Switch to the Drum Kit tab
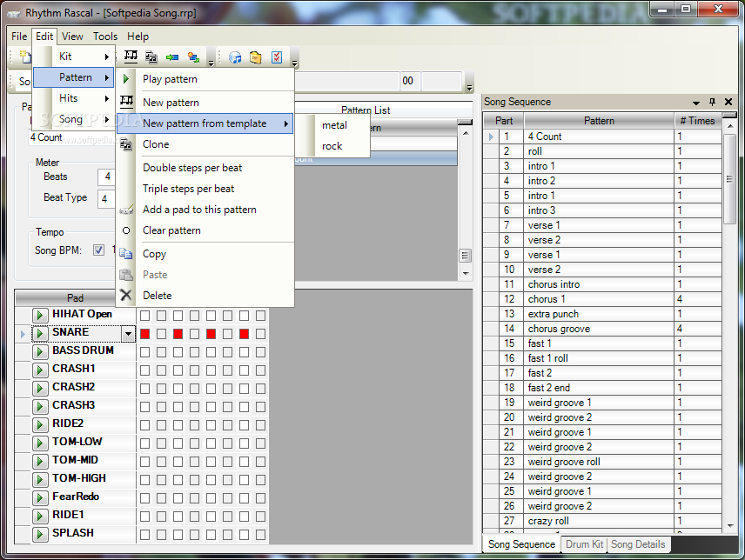This screenshot has height=560, width=745. click(x=584, y=544)
